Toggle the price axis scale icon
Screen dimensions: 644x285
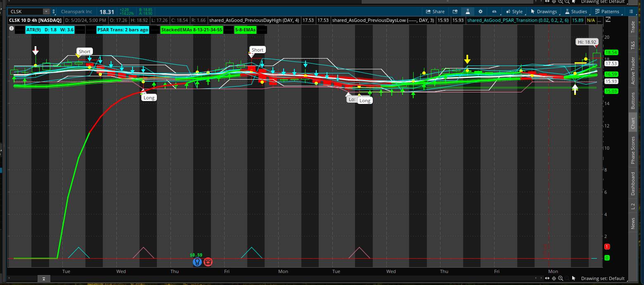608,20
